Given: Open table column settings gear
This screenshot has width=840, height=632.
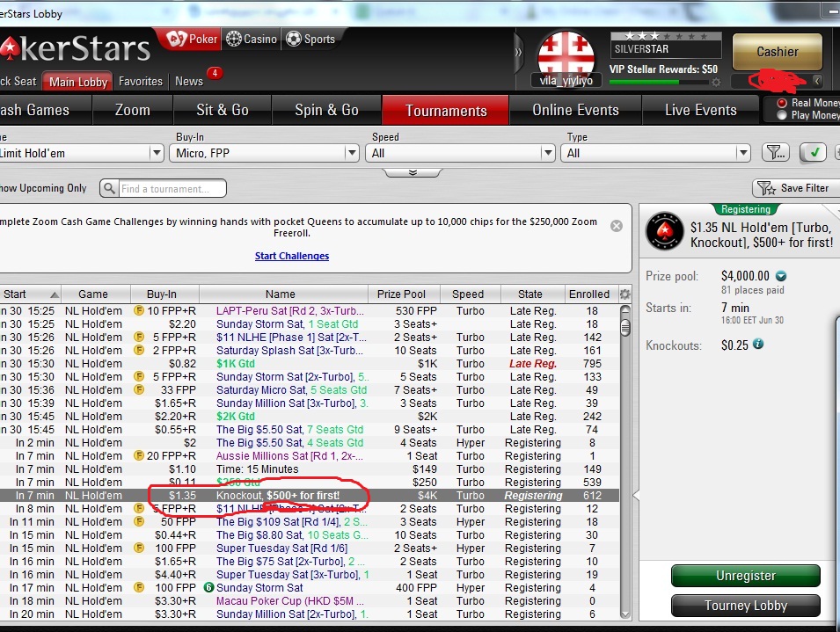Looking at the screenshot, I should pyautogui.click(x=625, y=294).
